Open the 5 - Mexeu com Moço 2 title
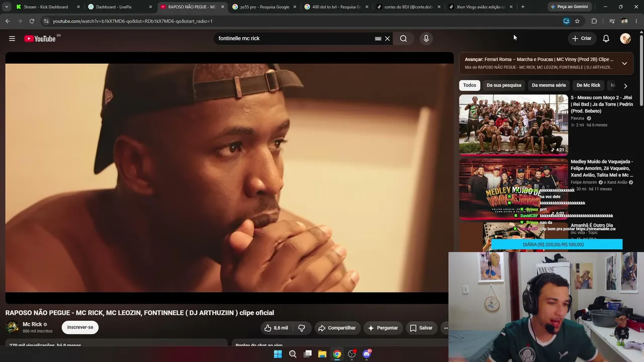Viewport: 644px width, 362px height. [x=602, y=104]
